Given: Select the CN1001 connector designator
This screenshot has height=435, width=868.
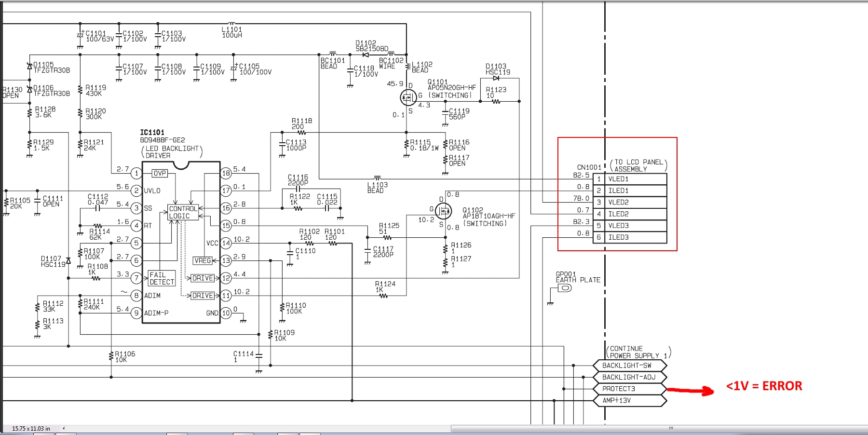Looking at the screenshot, I should coord(589,167).
